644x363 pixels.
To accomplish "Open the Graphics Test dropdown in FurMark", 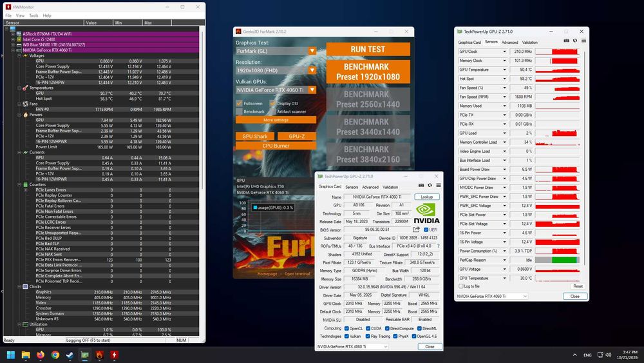I will click(312, 51).
